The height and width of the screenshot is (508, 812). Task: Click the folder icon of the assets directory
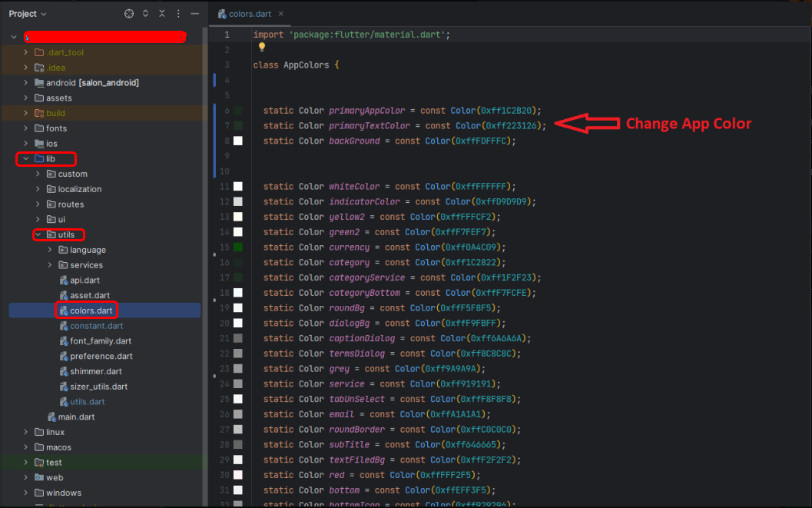(x=39, y=98)
